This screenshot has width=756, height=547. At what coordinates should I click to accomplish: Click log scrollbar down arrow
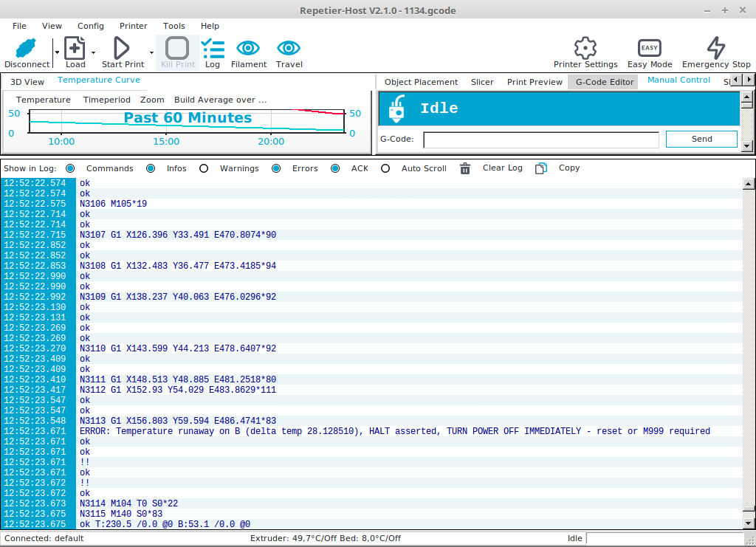(x=749, y=523)
